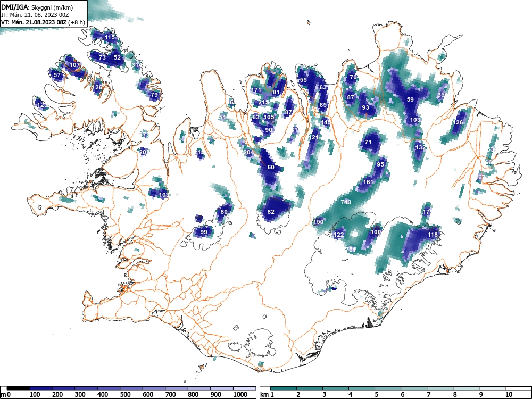Viewport: 532px width, 399px height.
Task: Click the dark teal 1–2 km legend swatch
Action: pos(284,388)
